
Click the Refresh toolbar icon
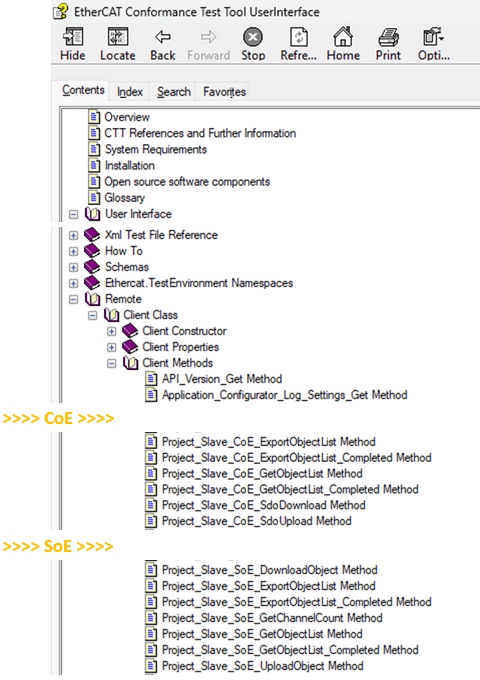click(298, 37)
